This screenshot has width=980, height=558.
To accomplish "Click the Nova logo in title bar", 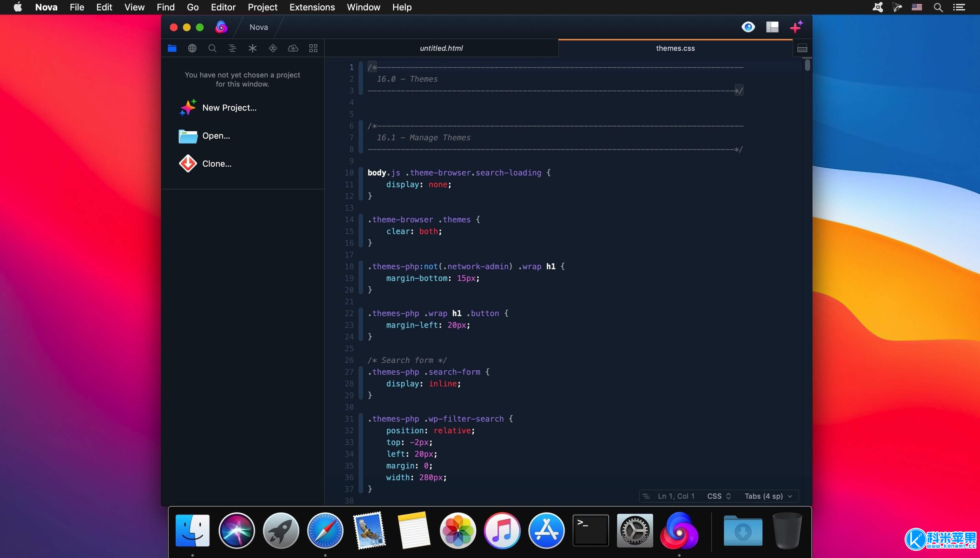I will pos(221,27).
